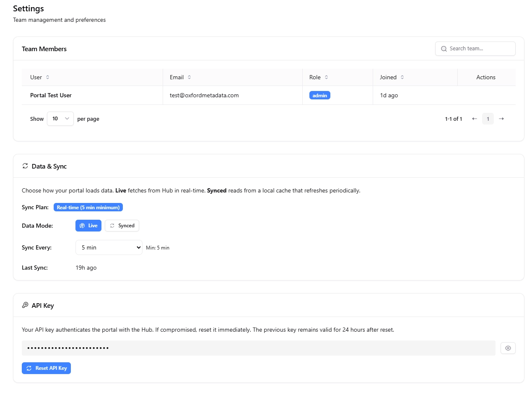532x395 pixels.
Task: Click the refresh icon inside Reset API Key button
Action: coord(29,368)
